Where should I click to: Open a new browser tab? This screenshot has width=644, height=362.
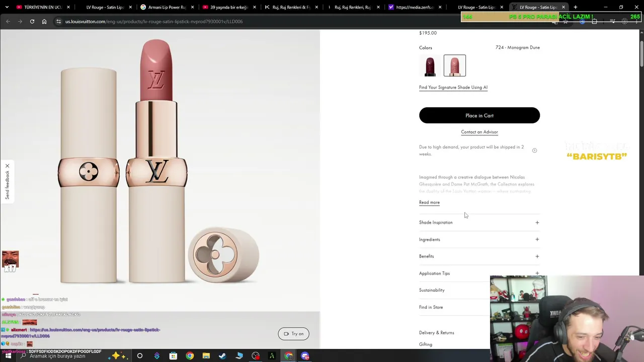[x=576, y=7]
